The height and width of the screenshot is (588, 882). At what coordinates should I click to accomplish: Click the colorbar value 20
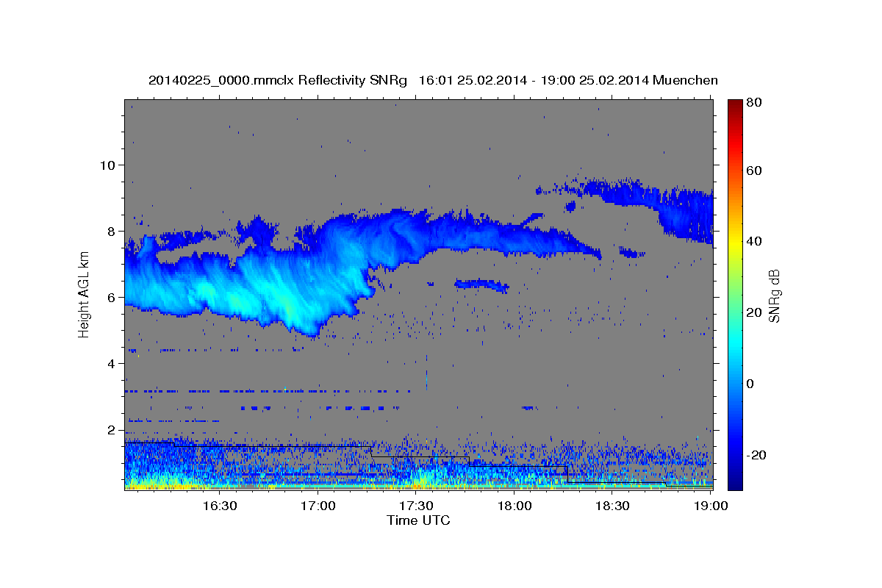coord(753,312)
